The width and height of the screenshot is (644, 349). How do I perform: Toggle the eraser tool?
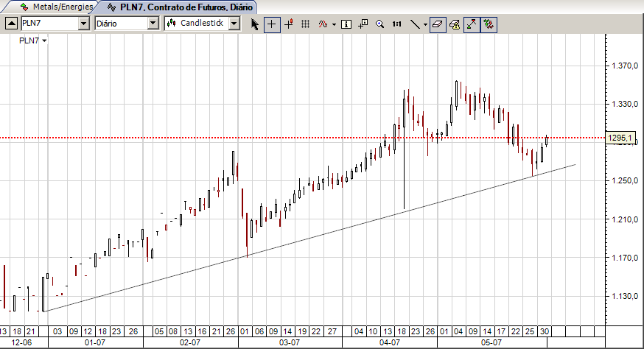[x=438, y=24]
